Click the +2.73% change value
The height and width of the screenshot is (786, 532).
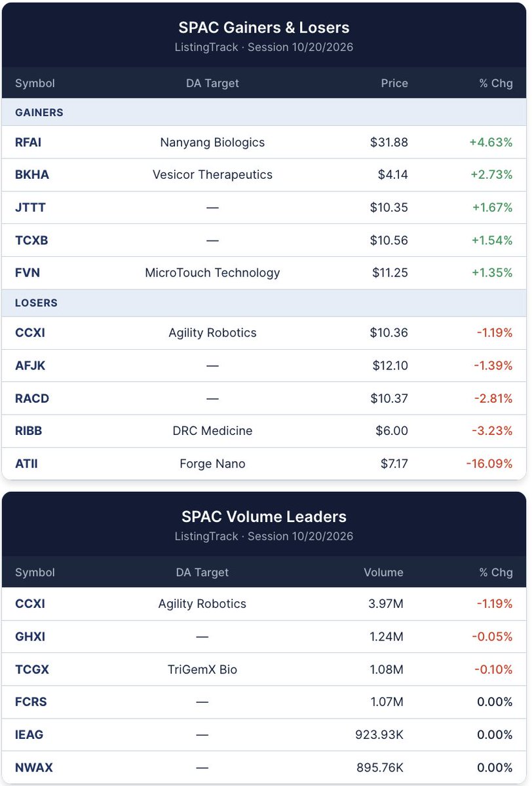point(492,175)
